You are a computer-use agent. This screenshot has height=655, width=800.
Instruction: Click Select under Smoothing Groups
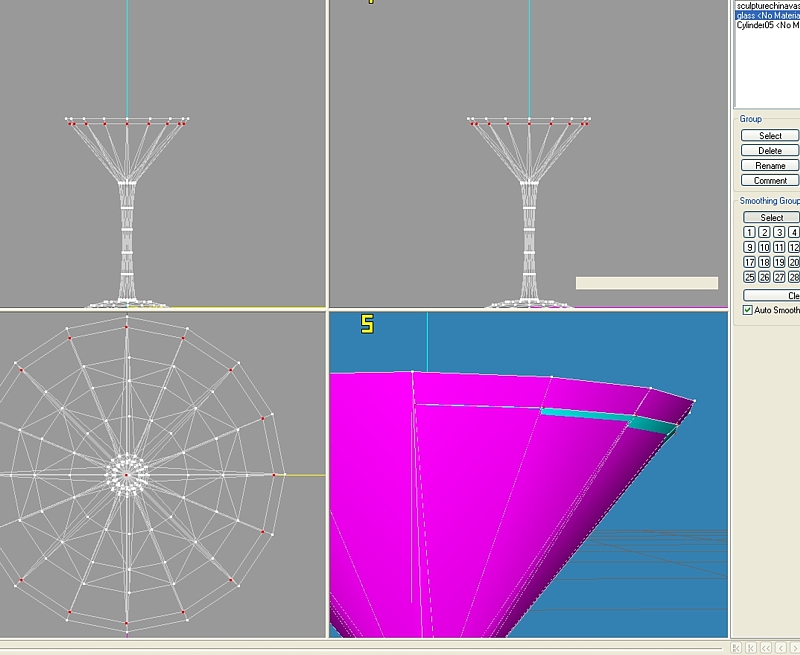tap(771, 217)
